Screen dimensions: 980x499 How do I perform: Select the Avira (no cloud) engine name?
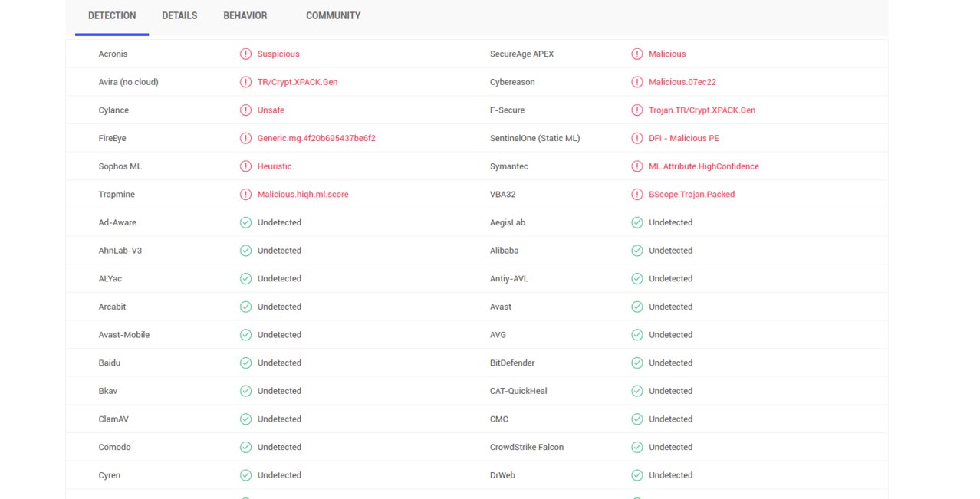[129, 82]
